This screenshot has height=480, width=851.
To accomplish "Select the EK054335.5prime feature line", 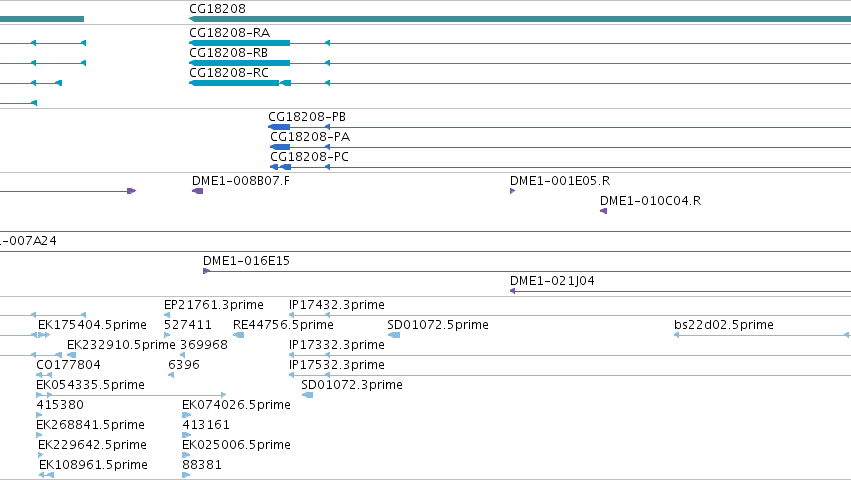I will (131, 395).
